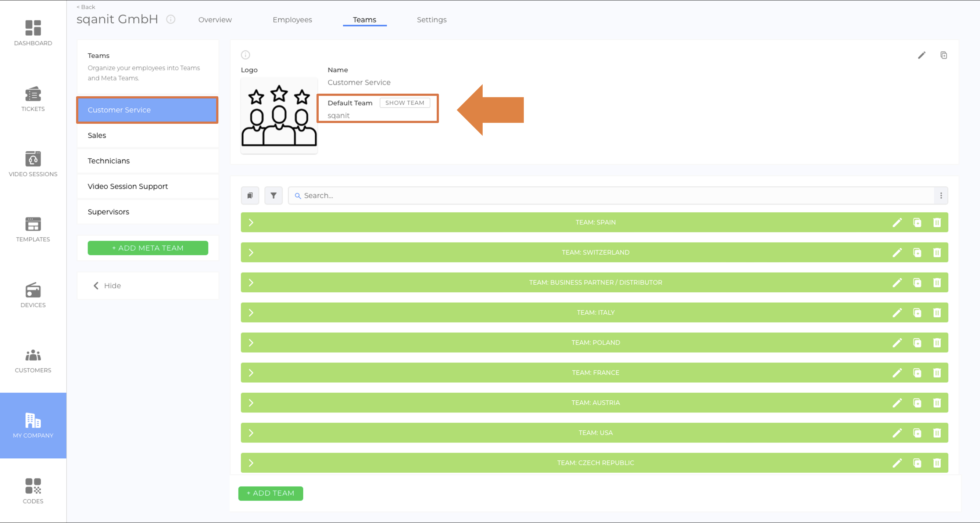Open the Tickets section in sidebar
The image size is (980, 523).
[33, 99]
